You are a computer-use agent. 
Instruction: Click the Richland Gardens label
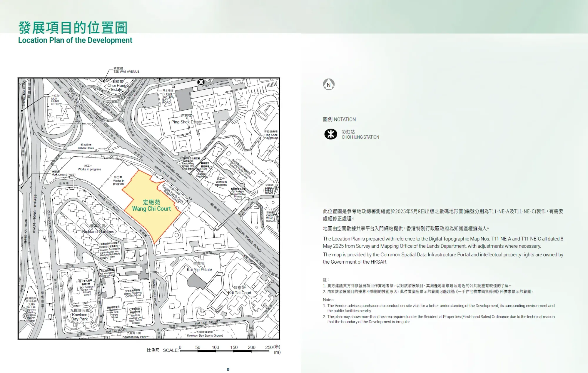98,232
